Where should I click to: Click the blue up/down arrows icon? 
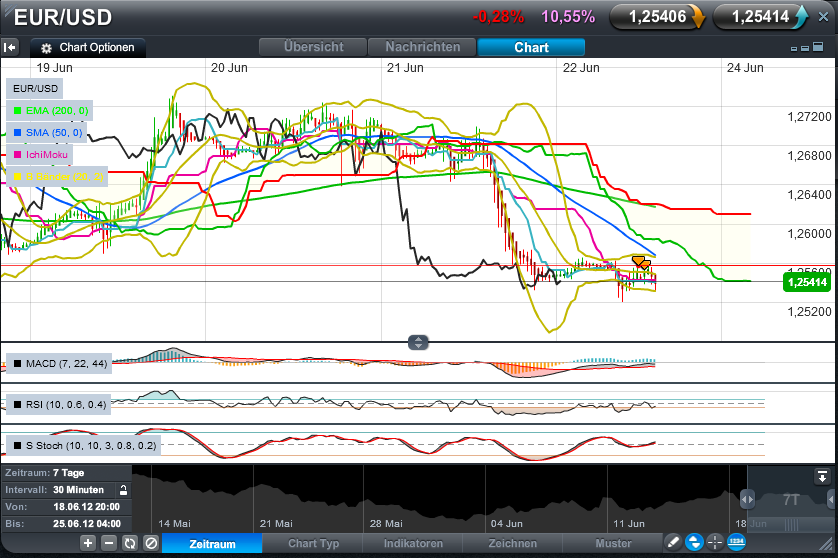click(x=694, y=542)
